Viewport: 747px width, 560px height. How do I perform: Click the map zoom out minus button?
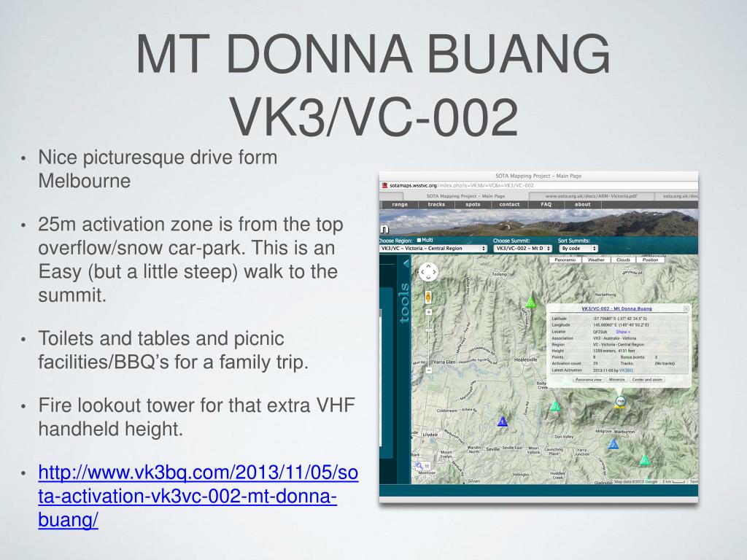tap(429, 370)
